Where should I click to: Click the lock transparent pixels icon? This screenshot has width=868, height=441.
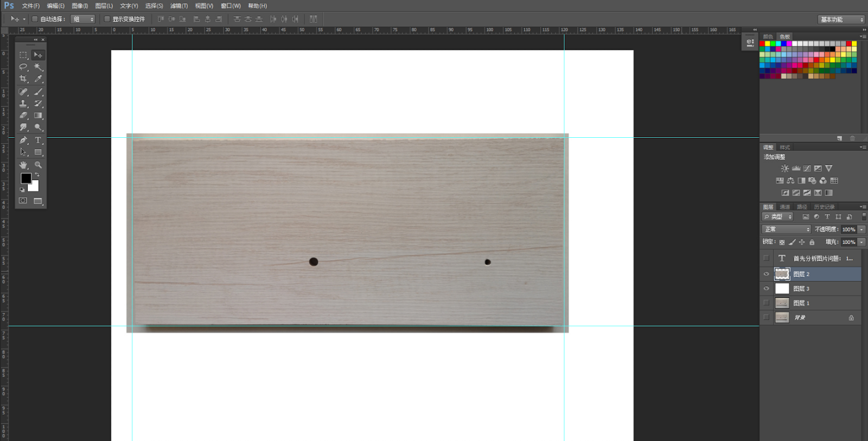[x=782, y=242]
